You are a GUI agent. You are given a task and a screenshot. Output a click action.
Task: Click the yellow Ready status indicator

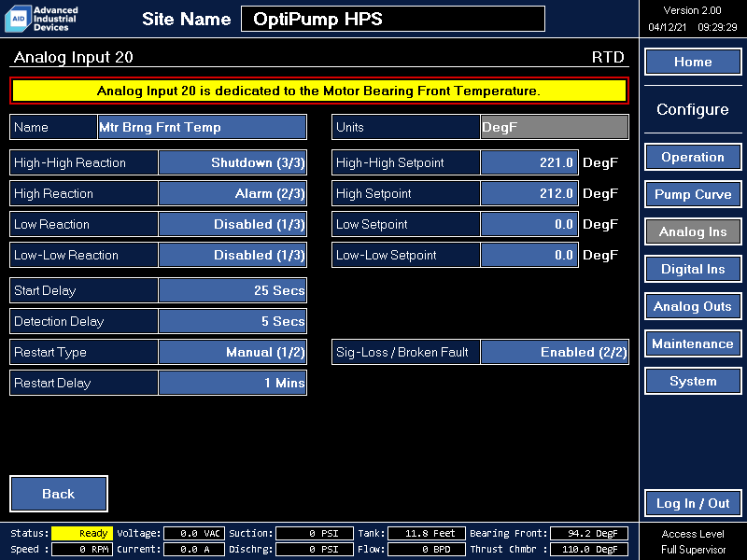[82, 533]
